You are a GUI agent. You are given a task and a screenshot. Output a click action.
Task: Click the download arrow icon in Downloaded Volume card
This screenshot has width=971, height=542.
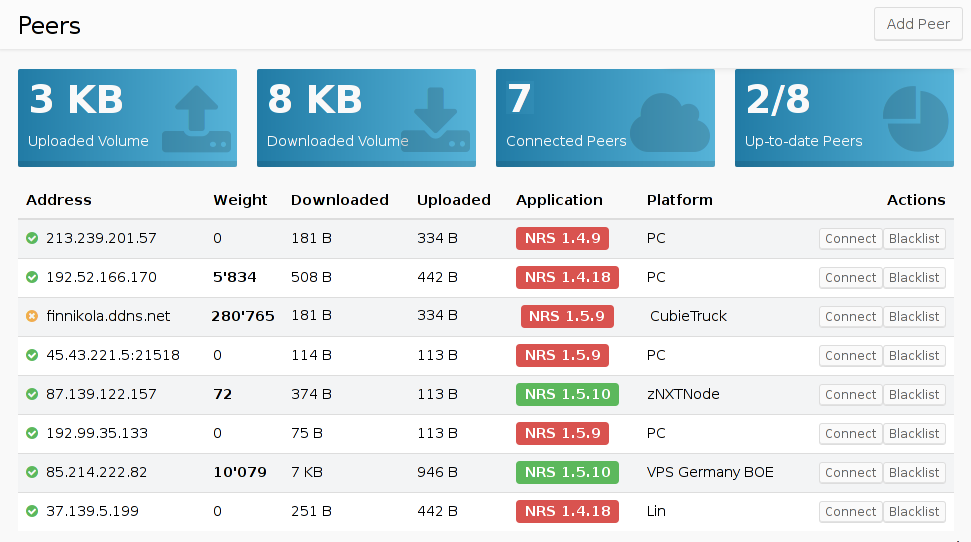(435, 119)
